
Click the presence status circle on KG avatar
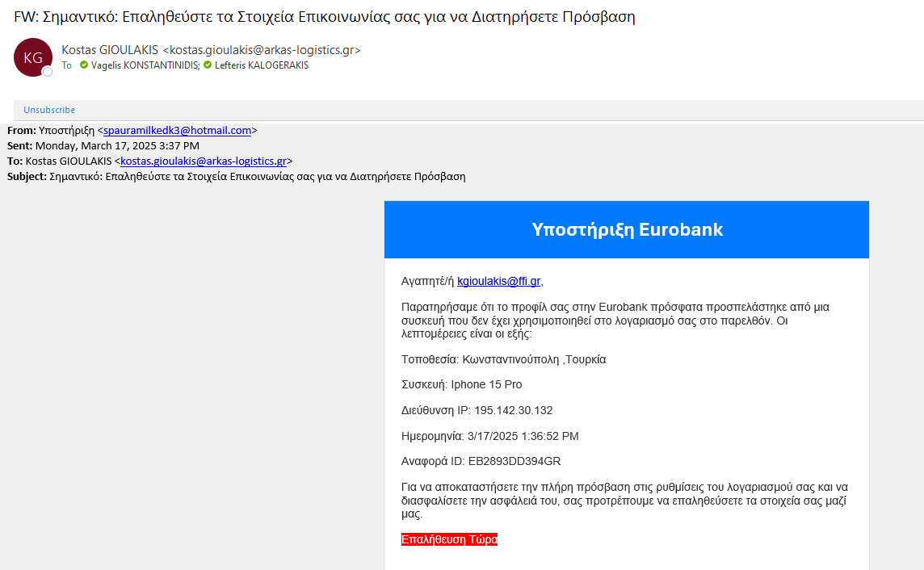pyautogui.click(x=48, y=72)
